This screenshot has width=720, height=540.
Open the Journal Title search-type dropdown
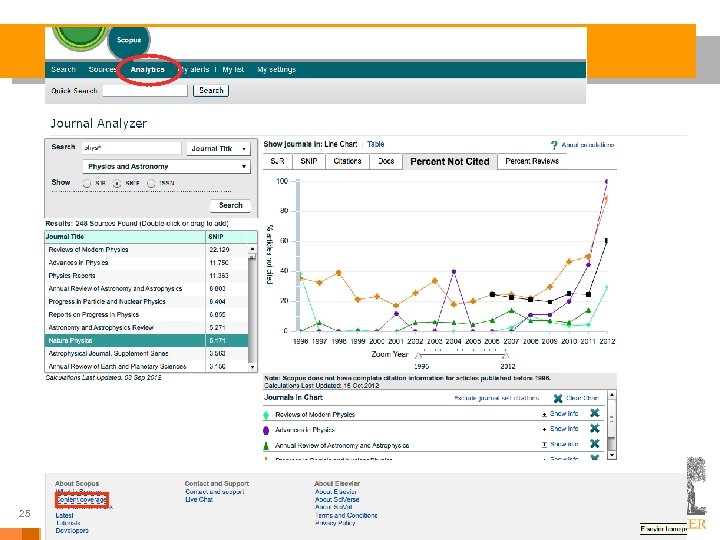(219, 148)
